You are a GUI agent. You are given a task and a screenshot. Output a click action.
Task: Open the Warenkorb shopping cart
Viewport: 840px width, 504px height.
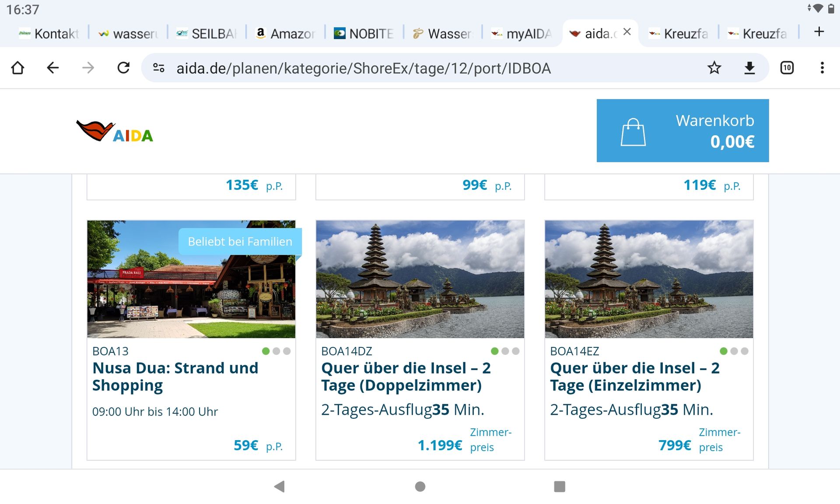click(x=682, y=130)
